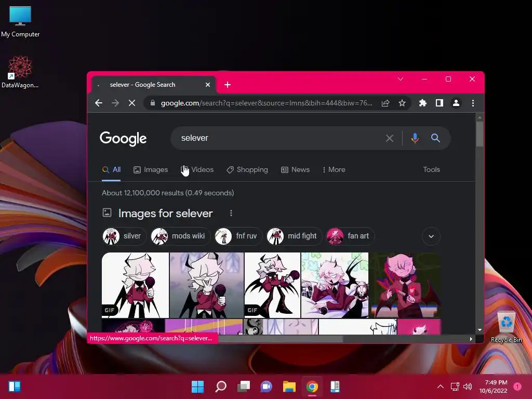Select the mods wiki suggestion chip
This screenshot has height=399, width=532.
[x=180, y=236]
